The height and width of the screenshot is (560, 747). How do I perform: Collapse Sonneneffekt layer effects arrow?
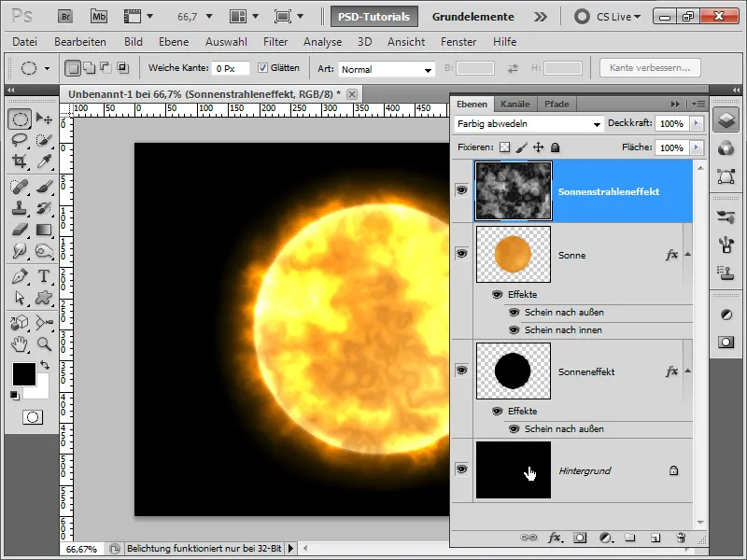point(687,371)
